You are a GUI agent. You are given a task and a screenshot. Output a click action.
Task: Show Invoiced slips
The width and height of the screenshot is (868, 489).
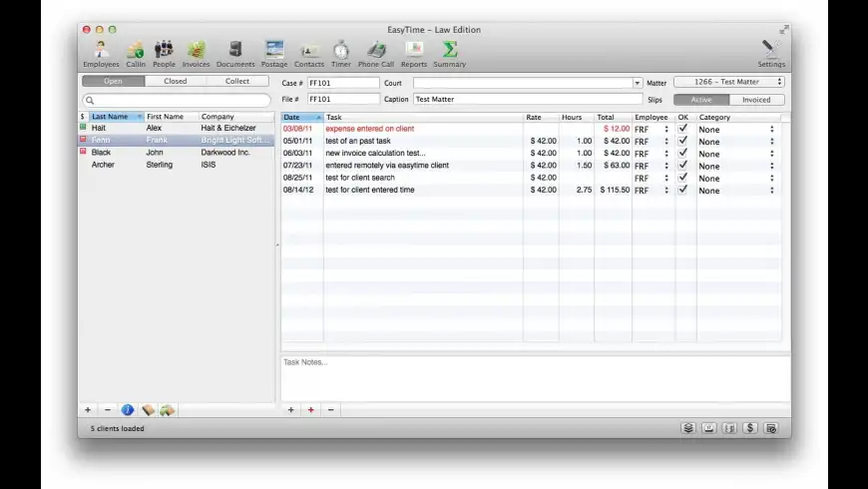click(756, 100)
